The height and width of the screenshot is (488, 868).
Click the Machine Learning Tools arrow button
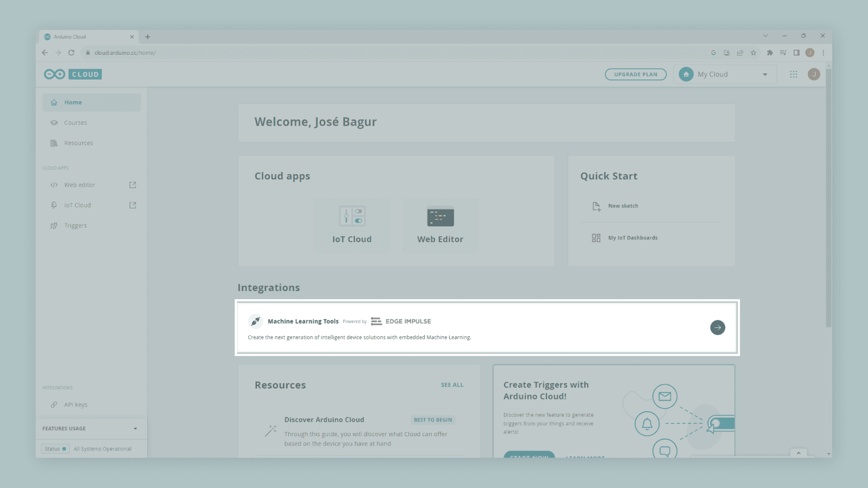point(717,328)
